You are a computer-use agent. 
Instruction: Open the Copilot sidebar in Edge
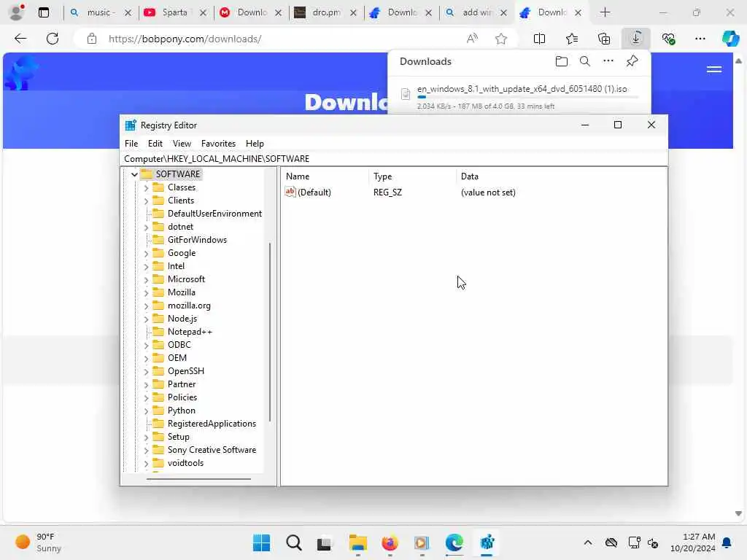coord(730,39)
